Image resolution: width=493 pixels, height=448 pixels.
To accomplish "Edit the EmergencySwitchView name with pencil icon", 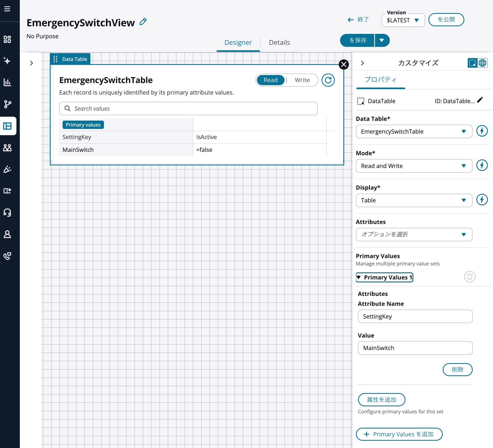I will coord(143,22).
